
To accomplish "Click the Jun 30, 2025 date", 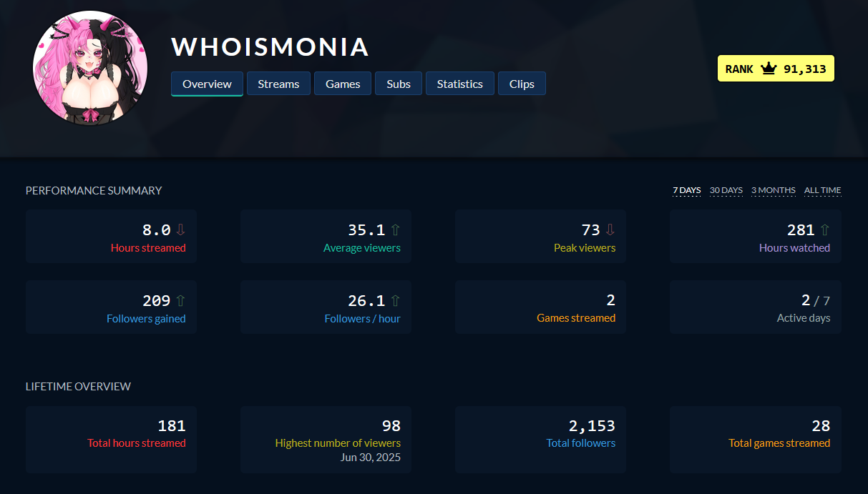I will [x=370, y=458].
